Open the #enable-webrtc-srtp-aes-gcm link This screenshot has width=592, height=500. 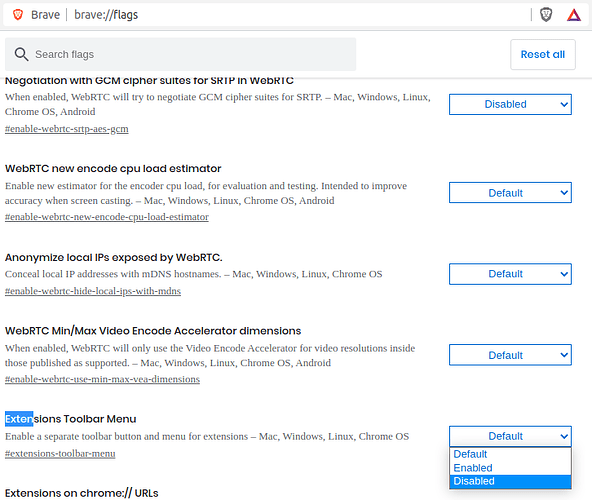66,129
